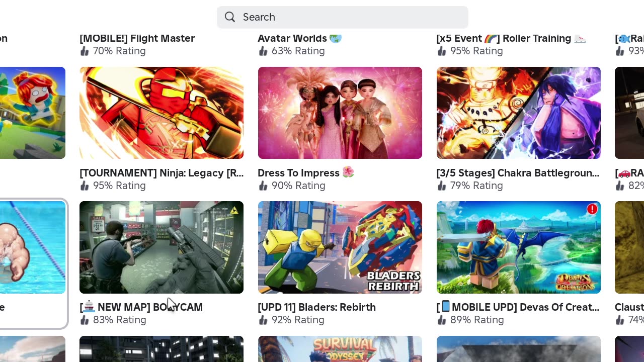The height and width of the screenshot is (362, 644).
Task: Open the Ninja: Legacy game thumbnail
Action: tap(162, 113)
